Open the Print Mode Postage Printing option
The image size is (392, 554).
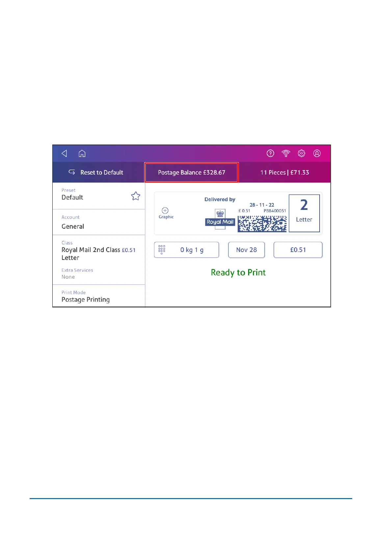pyautogui.click(x=99, y=296)
